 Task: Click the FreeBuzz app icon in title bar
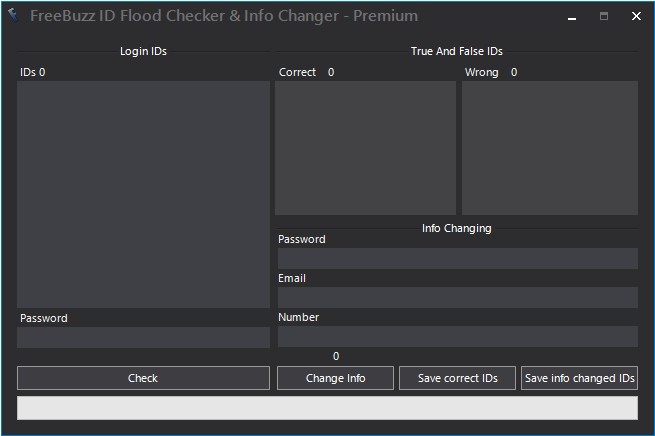click(13, 15)
